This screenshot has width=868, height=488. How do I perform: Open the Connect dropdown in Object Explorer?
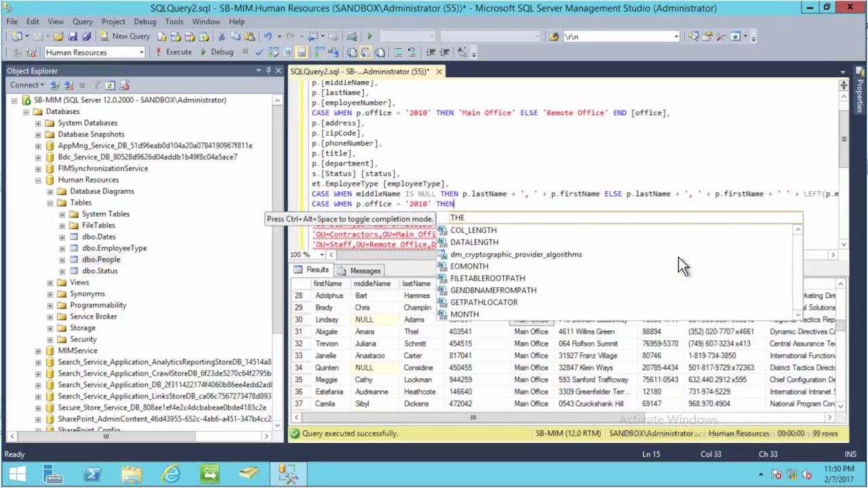point(26,85)
